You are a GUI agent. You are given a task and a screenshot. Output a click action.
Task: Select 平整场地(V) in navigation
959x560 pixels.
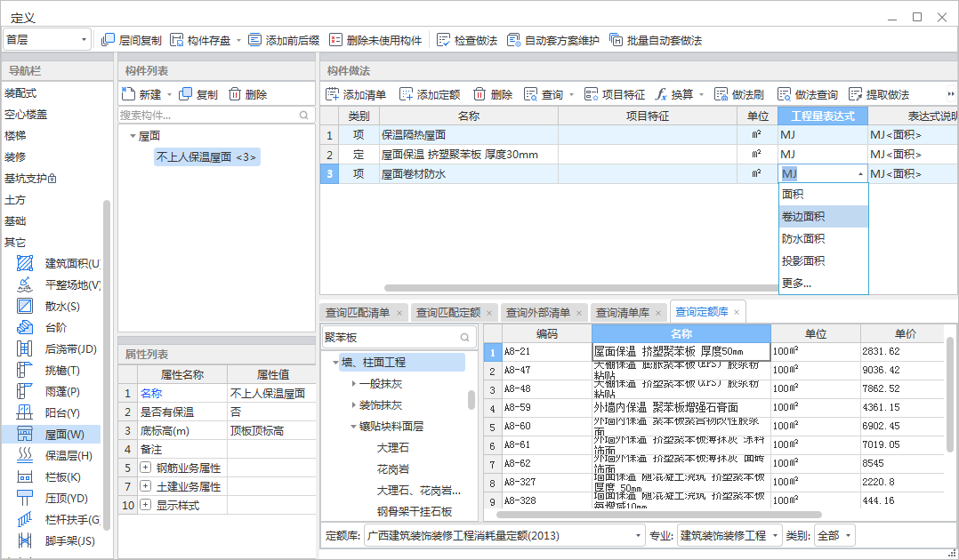[x=58, y=285]
